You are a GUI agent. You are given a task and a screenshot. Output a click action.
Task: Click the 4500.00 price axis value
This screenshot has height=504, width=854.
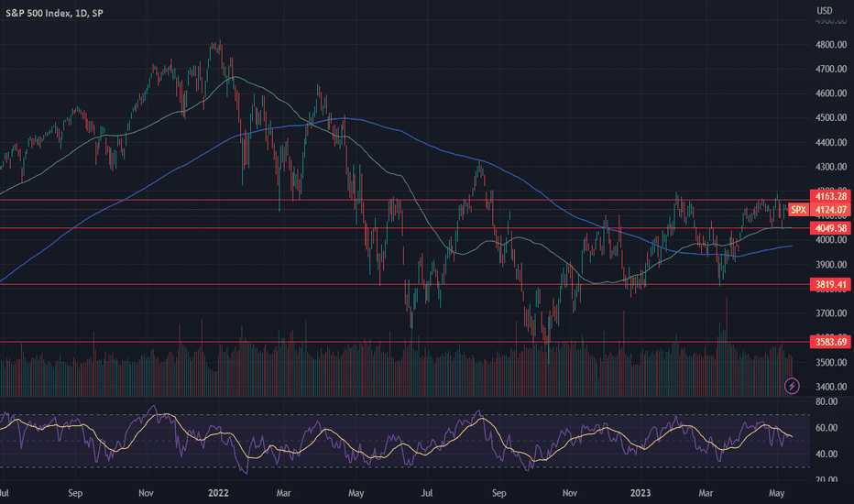coord(831,117)
